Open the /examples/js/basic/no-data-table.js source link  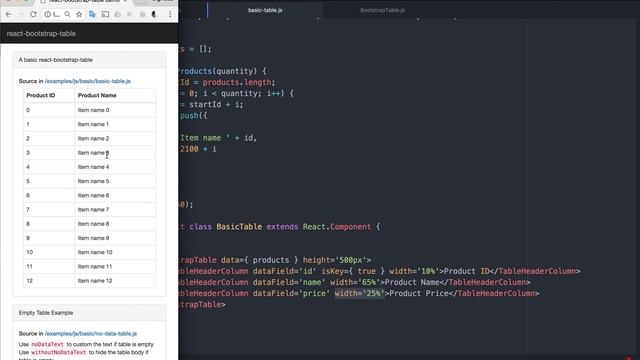click(x=91, y=333)
